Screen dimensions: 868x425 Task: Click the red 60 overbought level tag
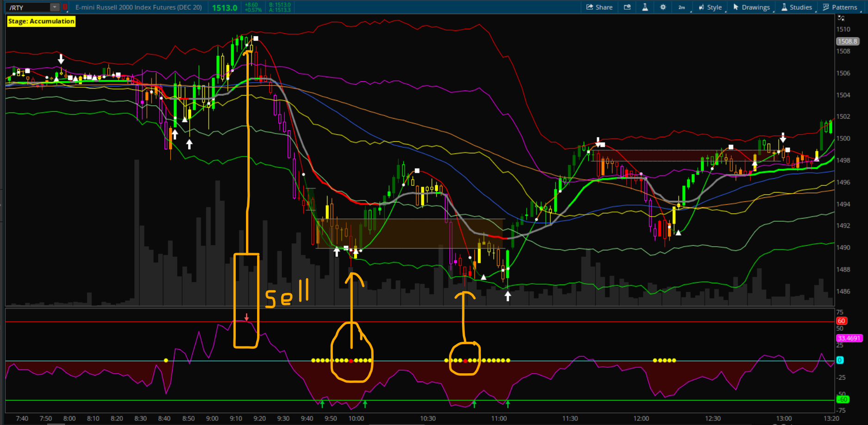point(841,321)
